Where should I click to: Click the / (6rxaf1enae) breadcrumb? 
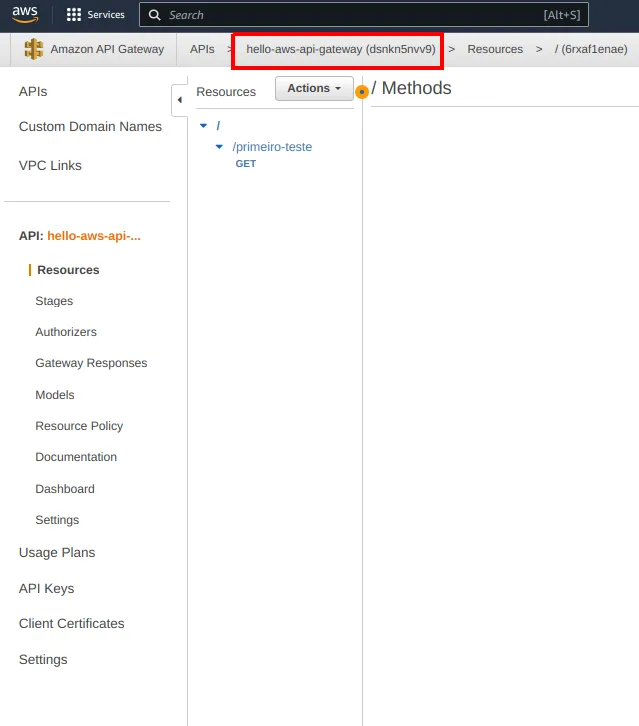[x=591, y=49]
